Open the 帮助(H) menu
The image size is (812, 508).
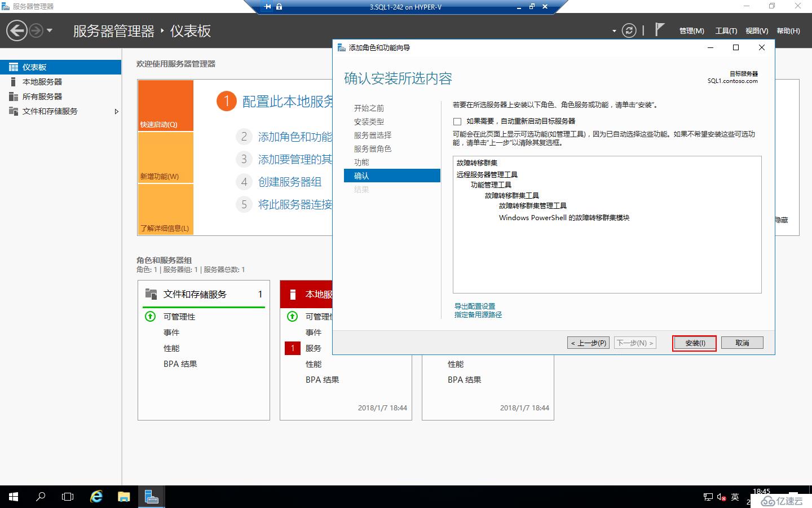click(788, 31)
